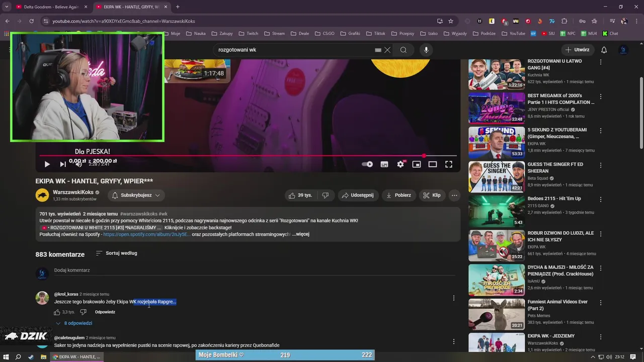Viewport: 644px width, 362px height.
Task: Open video player settings gear
Action: [x=400, y=164]
